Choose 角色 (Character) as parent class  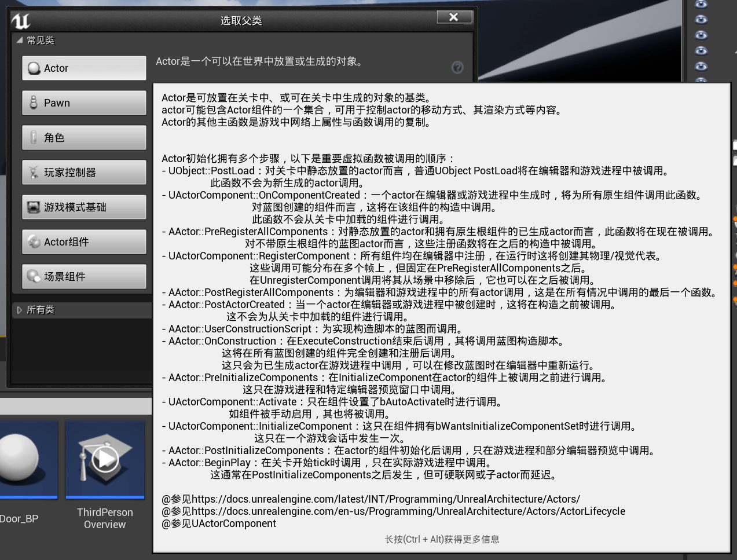(84, 138)
